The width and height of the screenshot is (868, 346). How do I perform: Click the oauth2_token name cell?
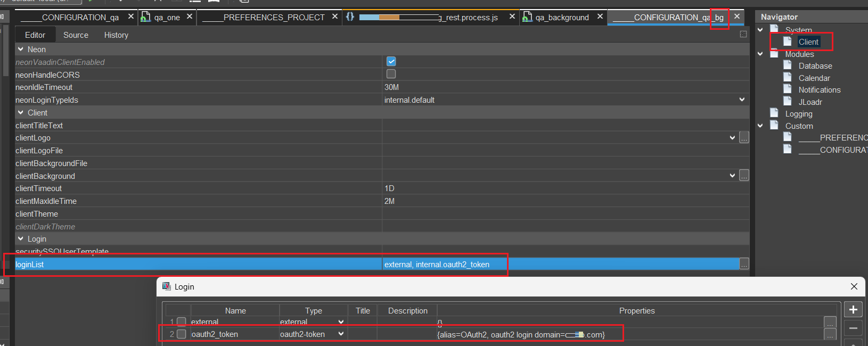(x=235, y=334)
